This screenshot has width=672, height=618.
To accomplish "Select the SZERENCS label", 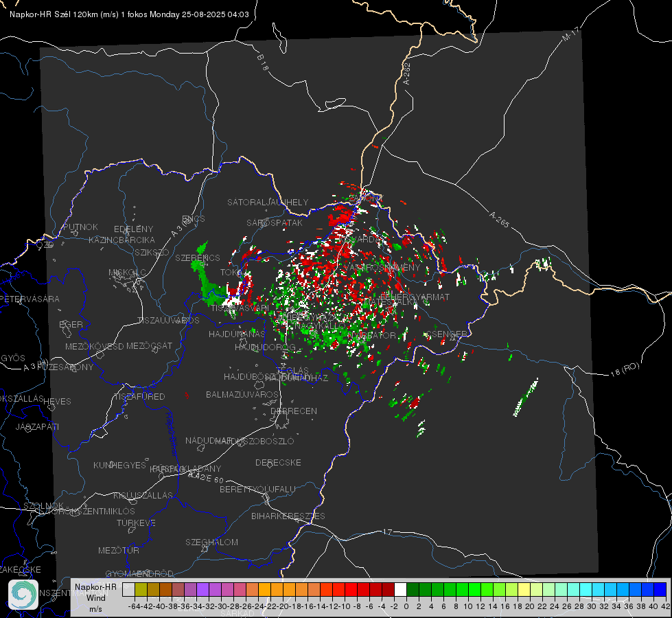I will tap(198, 257).
